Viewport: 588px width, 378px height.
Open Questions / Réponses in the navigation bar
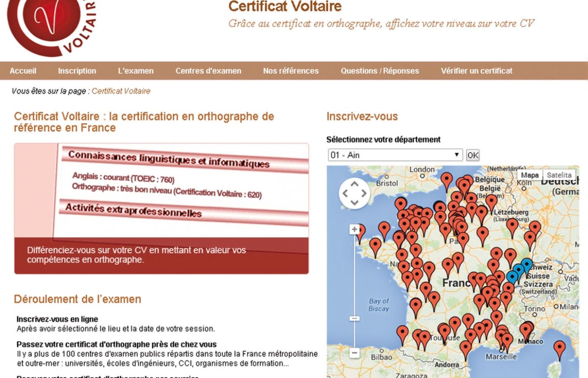click(380, 71)
